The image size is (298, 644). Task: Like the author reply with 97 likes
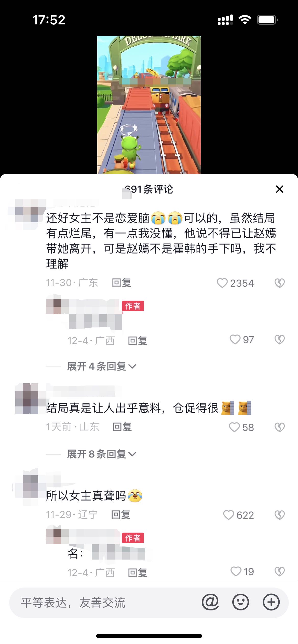click(235, 340)
